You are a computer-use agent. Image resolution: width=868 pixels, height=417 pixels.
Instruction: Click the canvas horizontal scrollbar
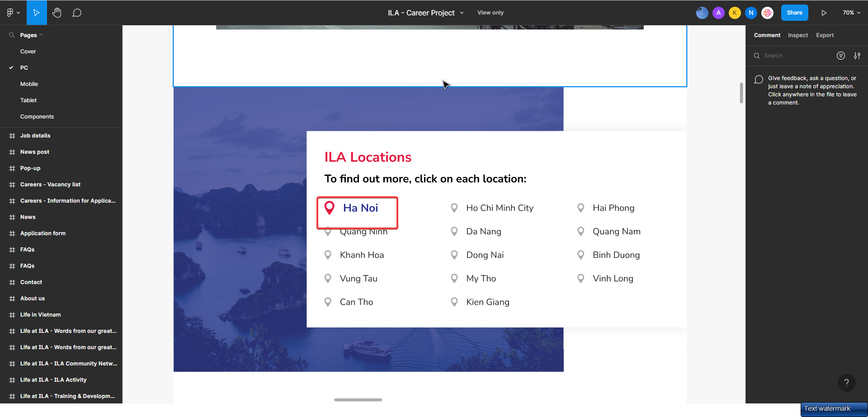click(358, 400)
